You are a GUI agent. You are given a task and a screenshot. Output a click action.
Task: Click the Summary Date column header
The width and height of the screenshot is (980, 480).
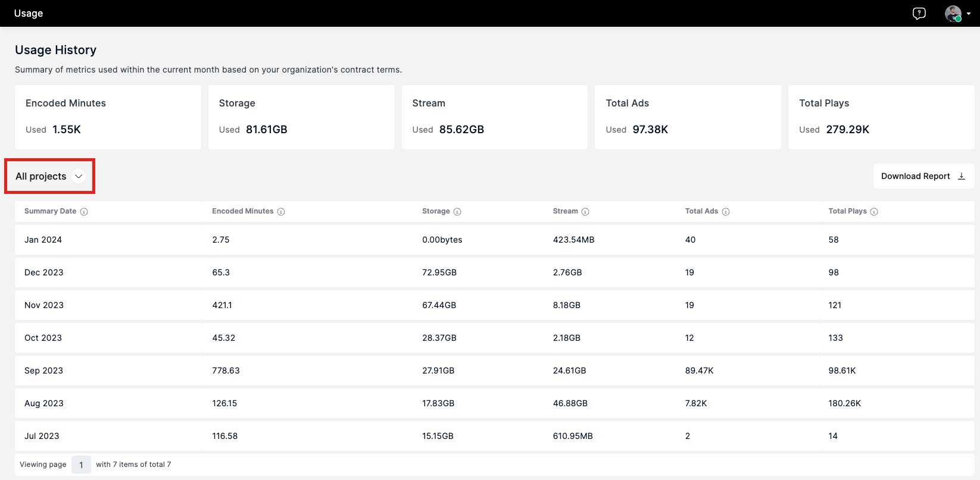click(x=51, y=211)
